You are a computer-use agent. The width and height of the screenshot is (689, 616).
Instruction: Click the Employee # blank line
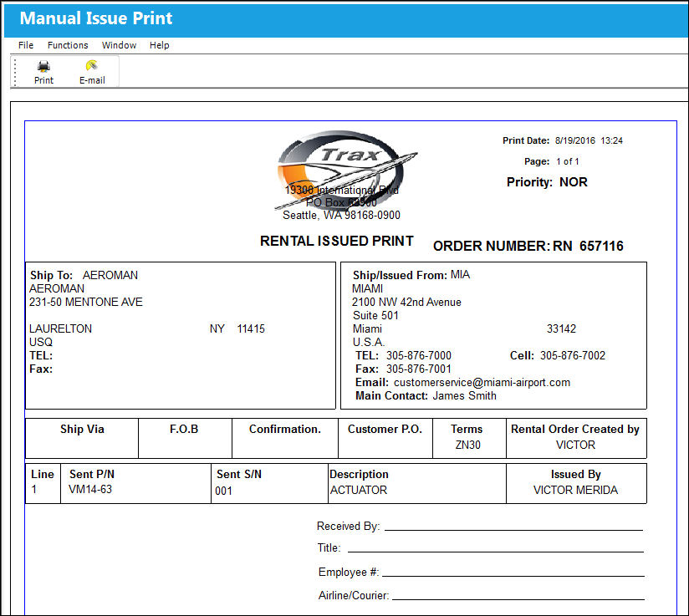tap(513, 576)
